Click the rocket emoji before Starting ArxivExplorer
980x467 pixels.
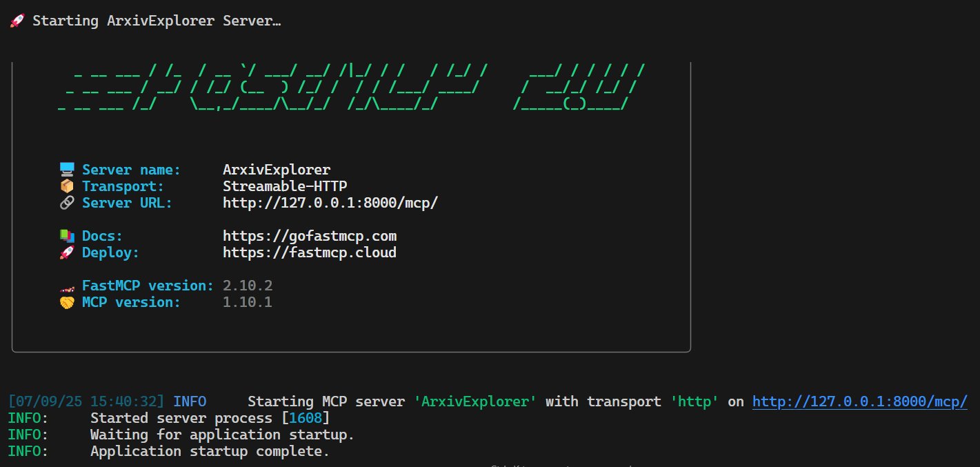click(x=17, y=21)
